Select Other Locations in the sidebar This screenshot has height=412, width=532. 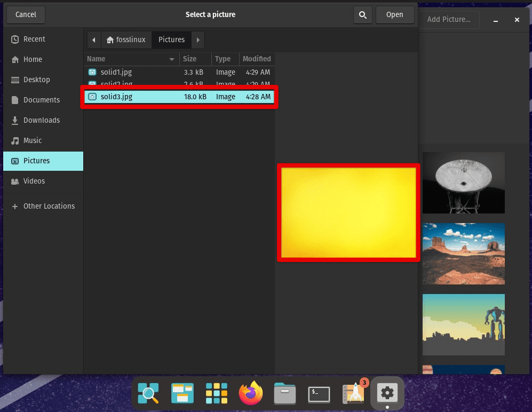click(x=49, y=206)
